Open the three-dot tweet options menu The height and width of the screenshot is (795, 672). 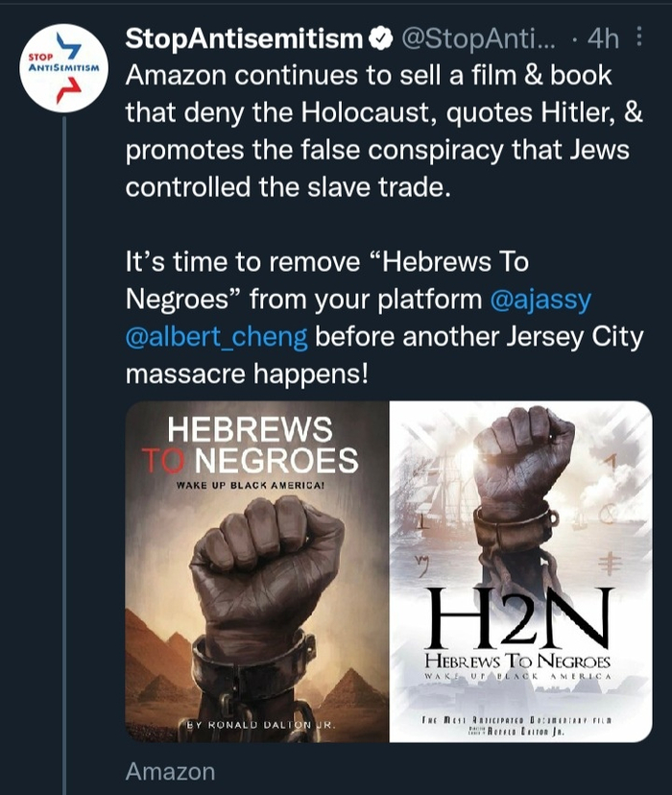coord(639,39)
